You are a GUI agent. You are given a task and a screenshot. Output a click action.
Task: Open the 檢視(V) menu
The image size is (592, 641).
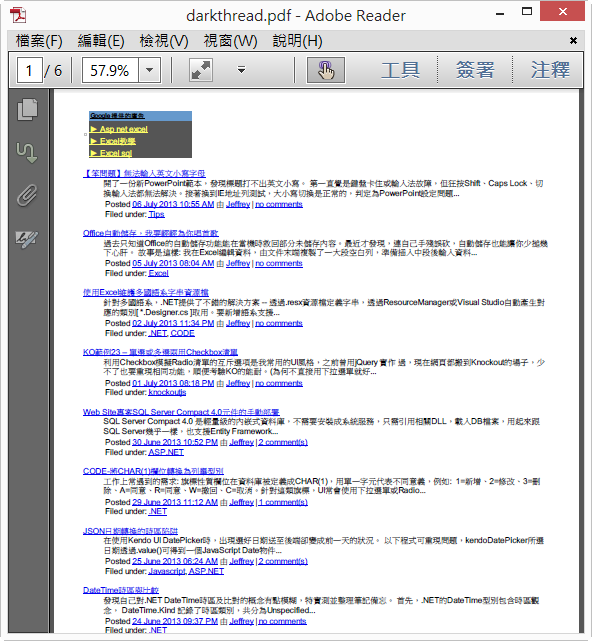point(164,41)
